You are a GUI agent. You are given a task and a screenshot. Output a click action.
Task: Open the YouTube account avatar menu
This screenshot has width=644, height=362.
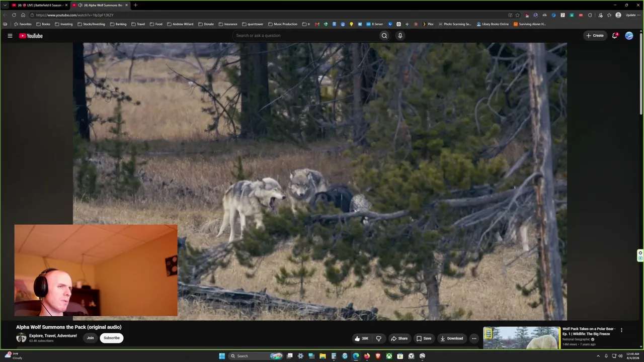tap(629, 36)
